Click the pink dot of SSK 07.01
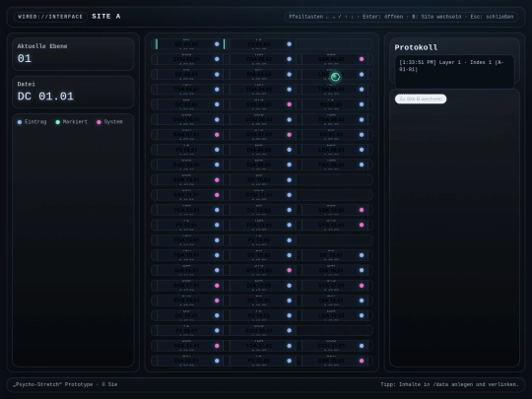This screenshot has height=399, width=532. [217, 135]
